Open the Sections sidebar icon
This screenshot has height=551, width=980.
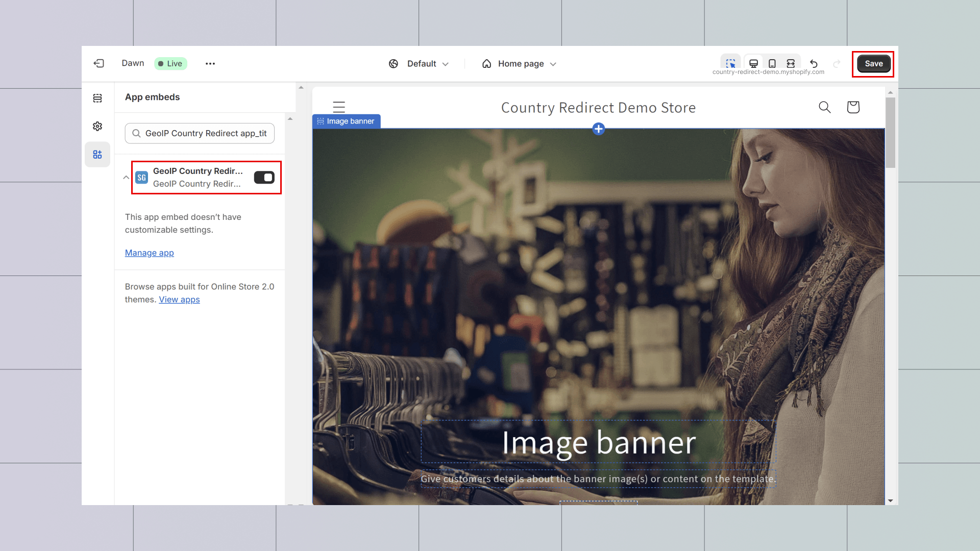(x=97, y=98)
